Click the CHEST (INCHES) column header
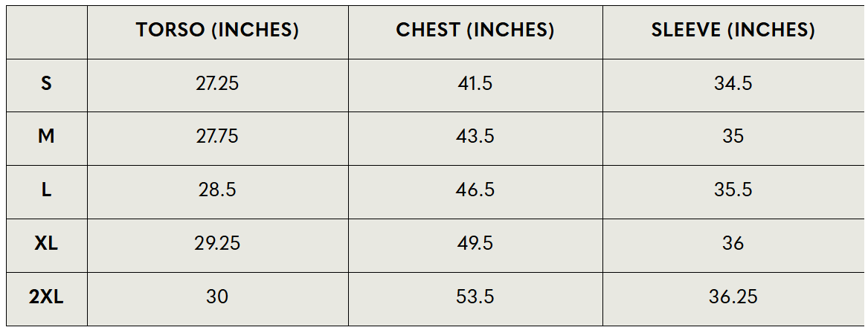This screenshot has width=868, height=333. pos(475,30)
